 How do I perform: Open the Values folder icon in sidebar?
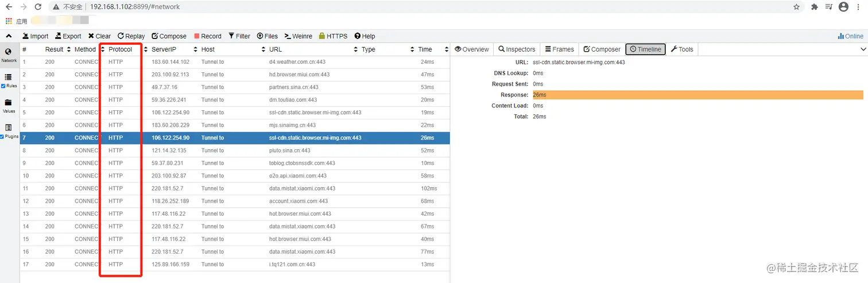(x=9, y=103)
